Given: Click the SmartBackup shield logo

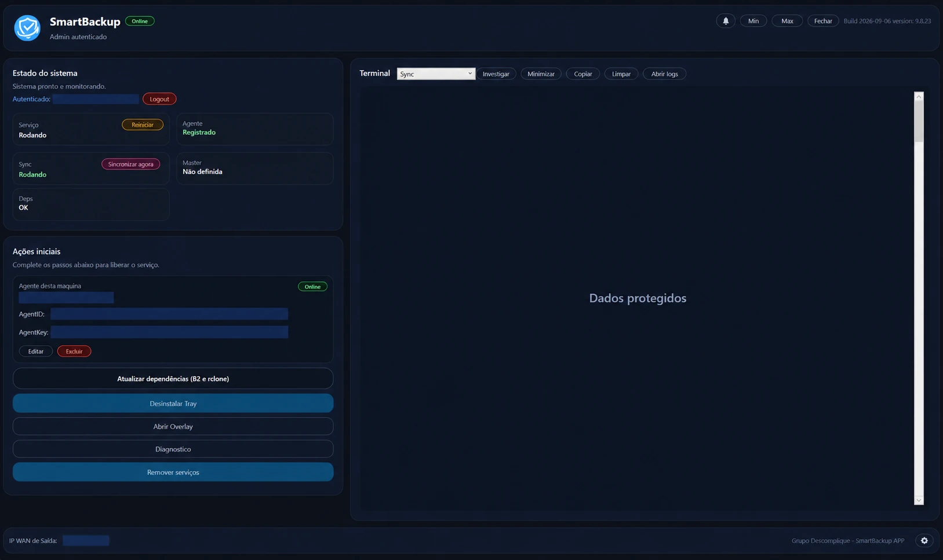Looking at the screenshot, I should [27, 28].
